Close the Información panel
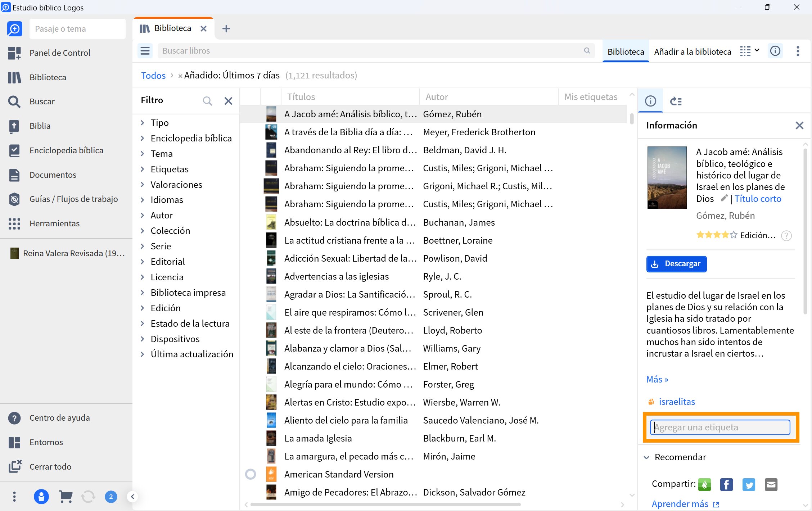The width and height of the screenshot is (812, 511). 799,125
